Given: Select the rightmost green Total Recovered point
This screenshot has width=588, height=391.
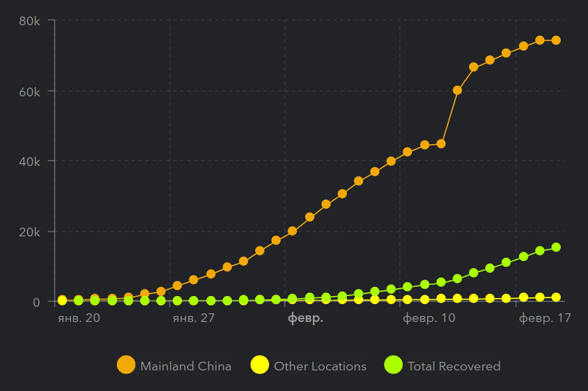Looking at the screenshot, I should click(555, 248).
